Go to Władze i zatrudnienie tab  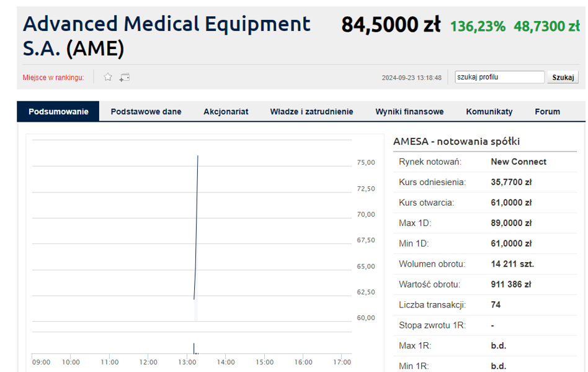pyautogui.click(x=311, y=112)
